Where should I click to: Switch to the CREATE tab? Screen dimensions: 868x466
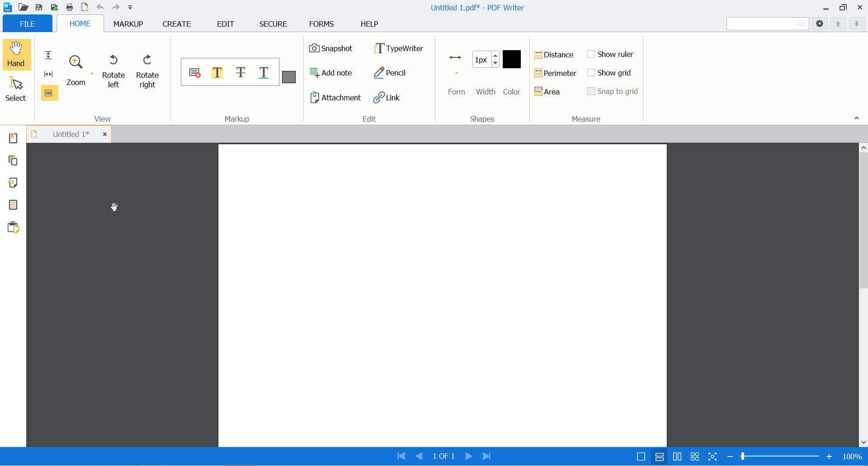pos(177,24)
